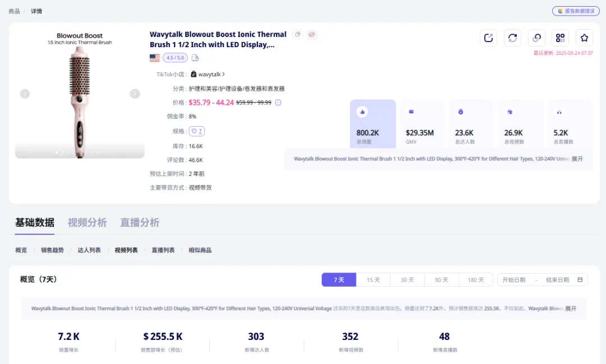Show the next product image

point(135,94)
